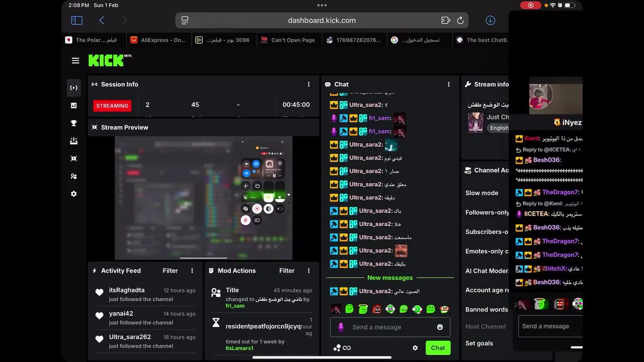This screenshot has height=362, width=644.
Task: Open the Mod Actions Filter
Action: click(287, 270)
